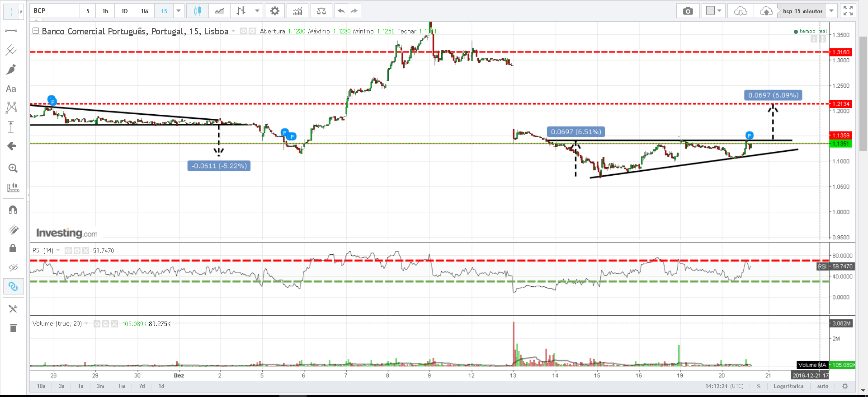The width and height of the screenshot is (868, 397).
Task: Click the back arrow in the left sidebar
Action: 12,146
